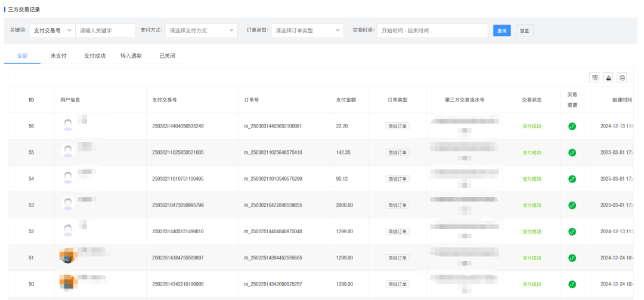Click the 交易状态 column header
Image resolution: width=644 pixels, height=300 pixels.
tap(532, 100)
